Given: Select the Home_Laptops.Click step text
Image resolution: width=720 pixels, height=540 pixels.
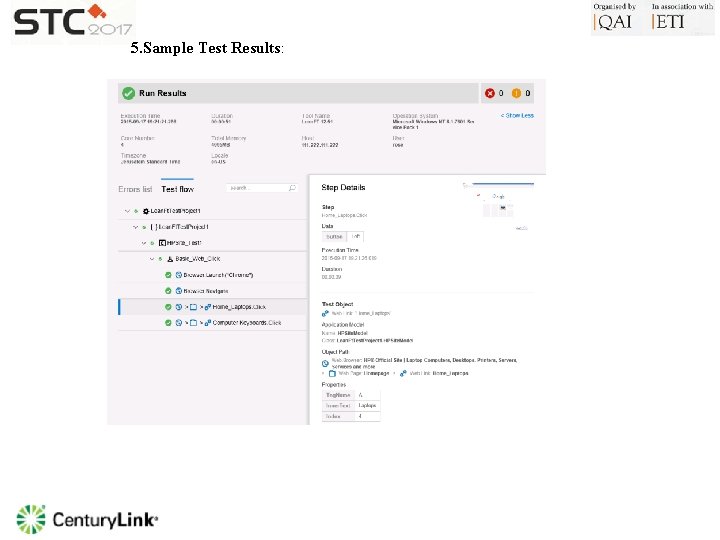Looking at the screenshot, I should [239, 307].
